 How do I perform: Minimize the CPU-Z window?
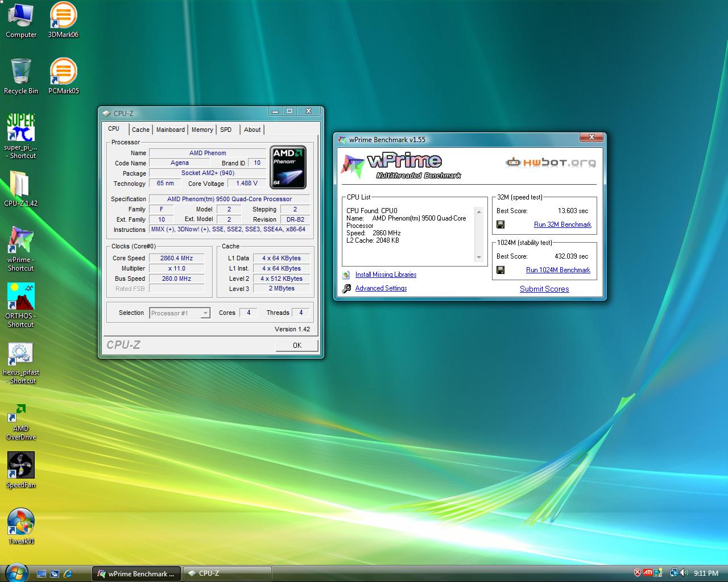[275, 111]
